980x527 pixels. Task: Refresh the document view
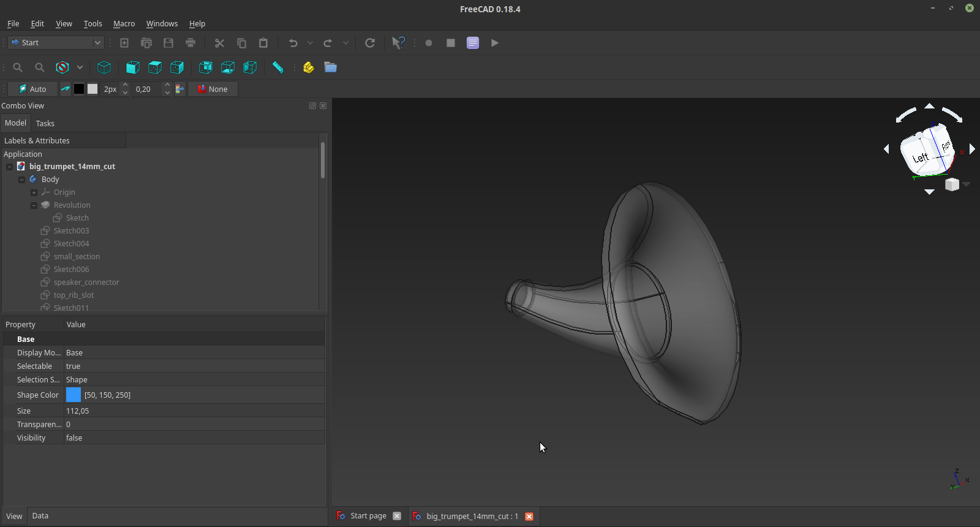370,43
